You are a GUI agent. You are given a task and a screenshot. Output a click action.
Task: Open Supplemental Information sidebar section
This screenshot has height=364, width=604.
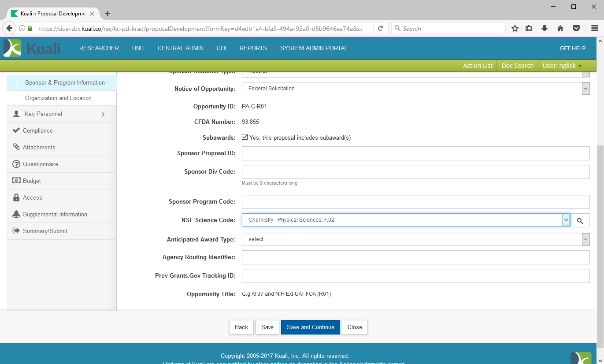[55, 214]
